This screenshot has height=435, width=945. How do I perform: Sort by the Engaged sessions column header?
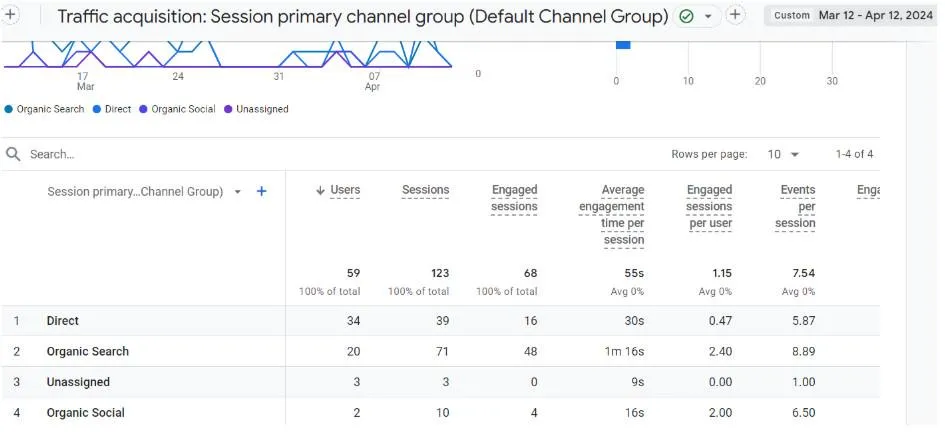(x=514, y=198)
